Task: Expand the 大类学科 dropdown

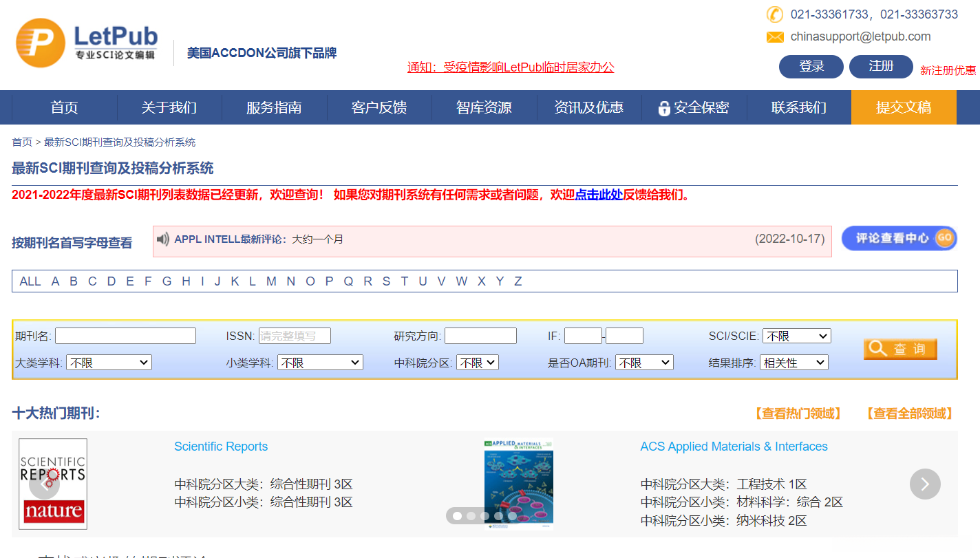Action: click(109, 363)
